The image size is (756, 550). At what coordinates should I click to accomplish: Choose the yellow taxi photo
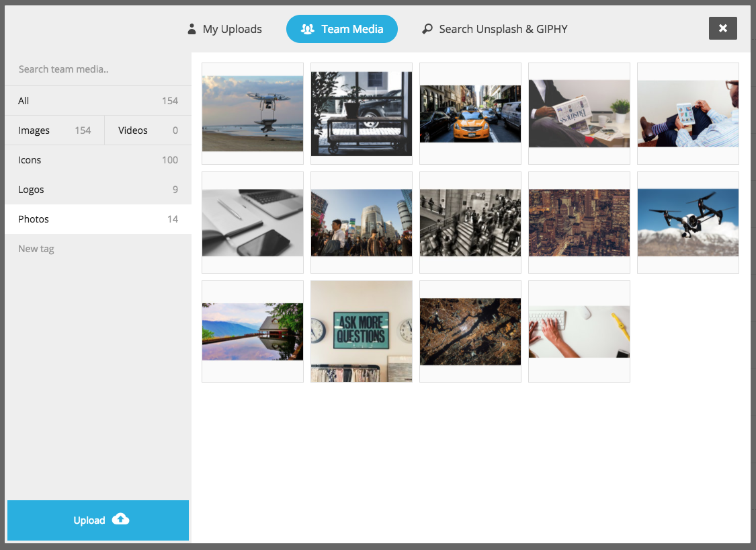470,113
